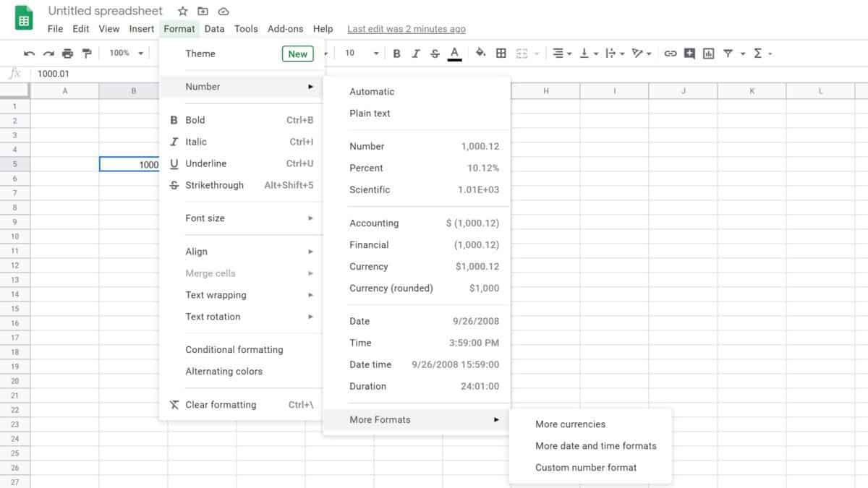Select Custom number format
868x488 pixels.
pyautogui.click(x=586, y=468)
